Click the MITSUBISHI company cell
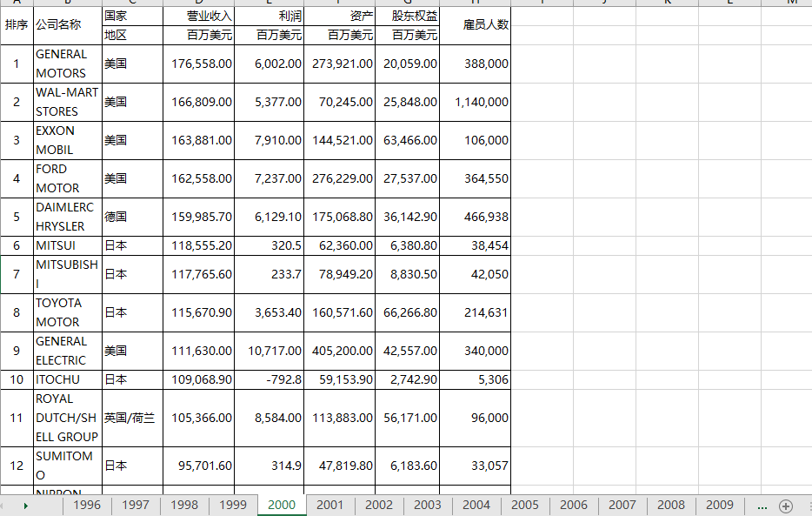The height and width of the screenshot is (516, 812). click(68, 275)
